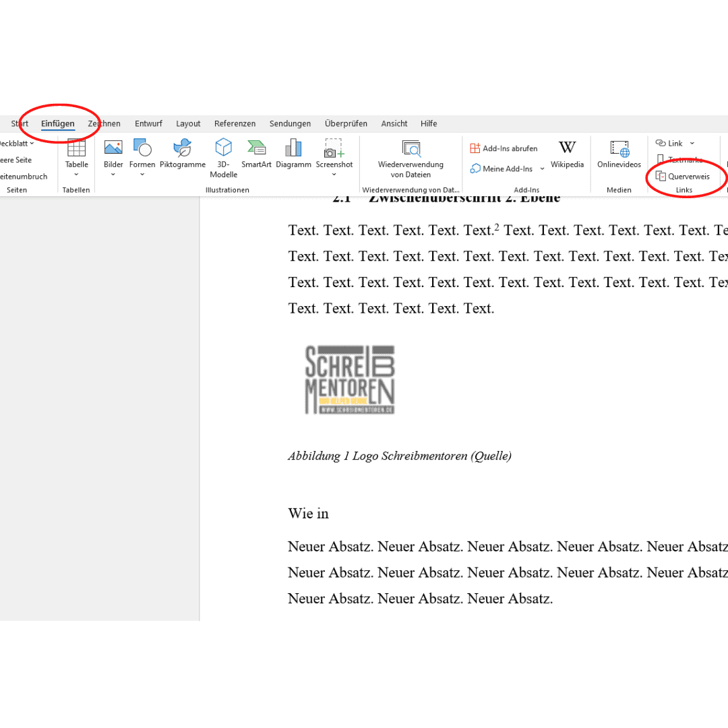728x728 pixels.
Task: Insert Onlinevideos media
Action: (619, 154)
